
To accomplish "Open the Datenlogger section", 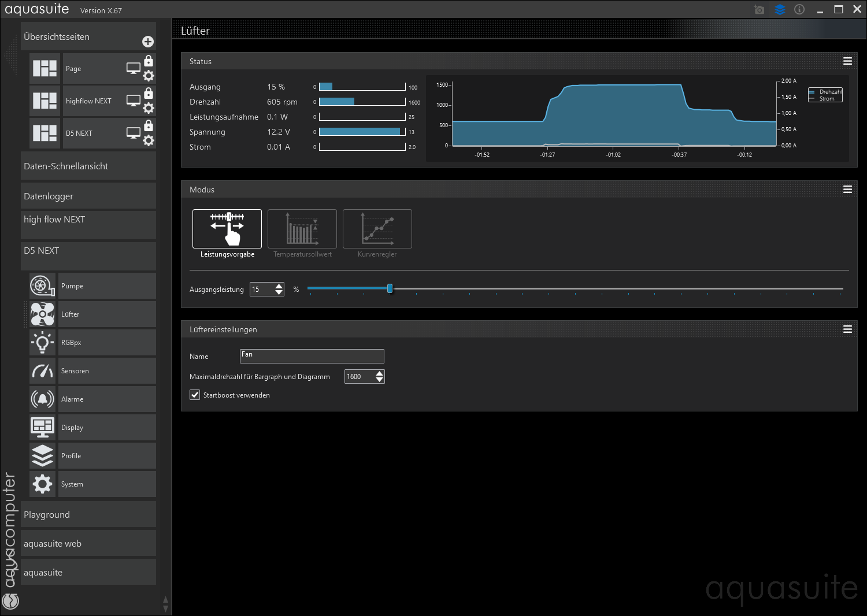I will 88,196.
